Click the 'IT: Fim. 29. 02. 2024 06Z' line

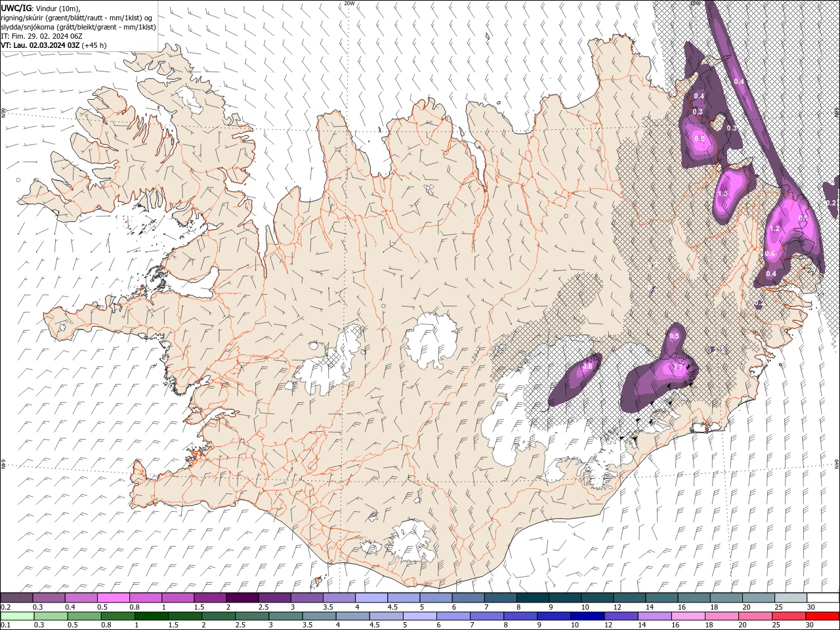(x=42, y=36)
